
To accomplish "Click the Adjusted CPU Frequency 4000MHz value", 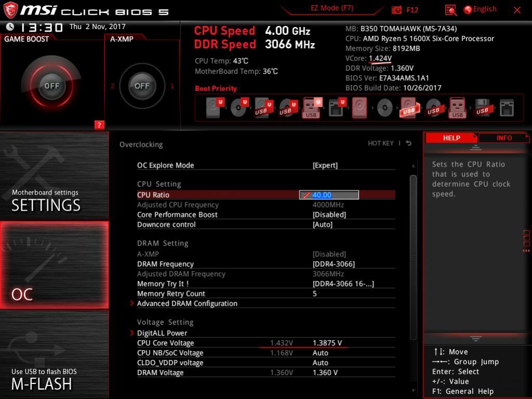I will pos(328,205).
